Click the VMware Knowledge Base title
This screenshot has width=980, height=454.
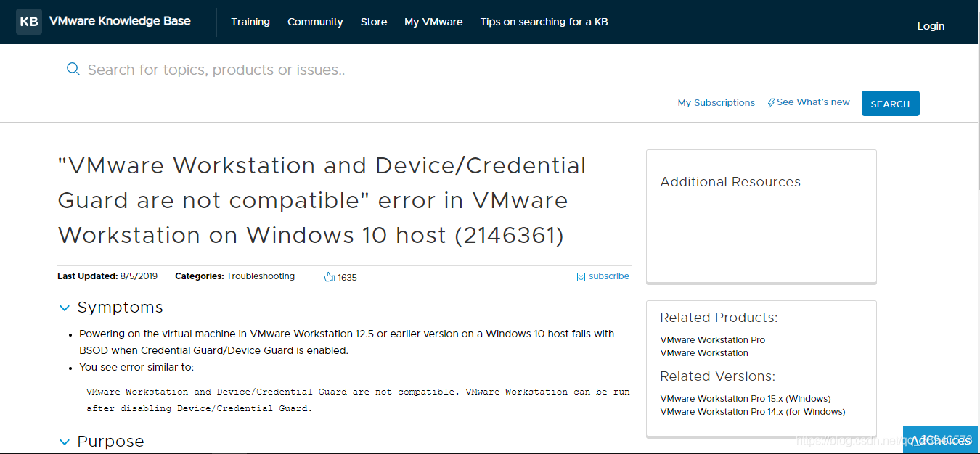tap(120, 21)
